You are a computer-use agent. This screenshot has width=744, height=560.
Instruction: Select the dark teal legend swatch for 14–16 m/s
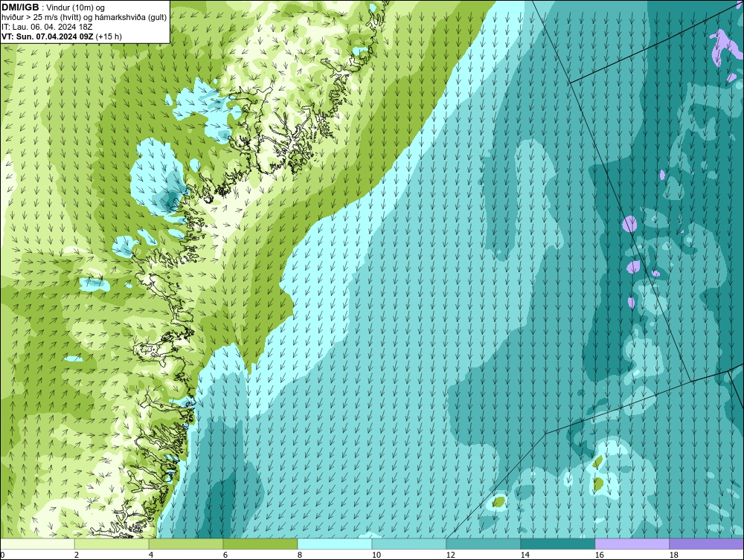pos(558,544)
